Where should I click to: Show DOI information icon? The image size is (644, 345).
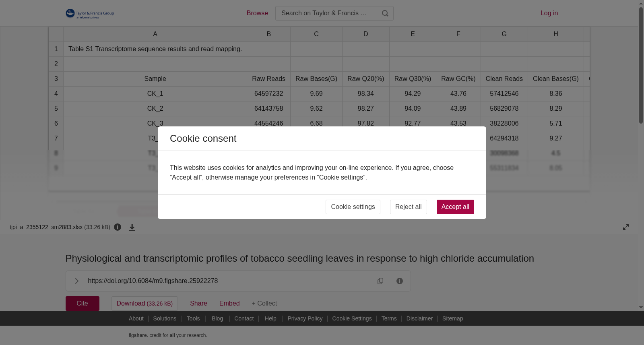(400, 281)
